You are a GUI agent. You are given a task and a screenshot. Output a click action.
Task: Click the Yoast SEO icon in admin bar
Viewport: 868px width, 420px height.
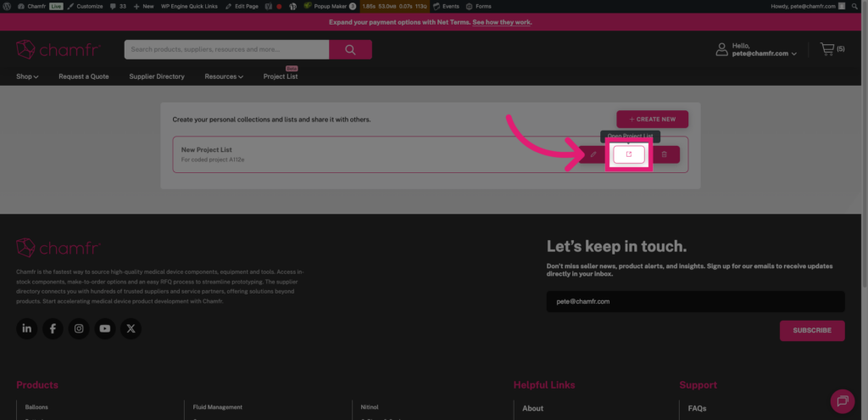(x=268, y=6)
